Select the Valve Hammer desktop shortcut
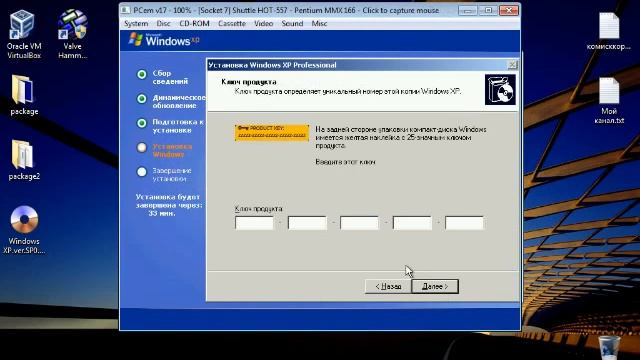640x360 pixels. coord(72,35)
